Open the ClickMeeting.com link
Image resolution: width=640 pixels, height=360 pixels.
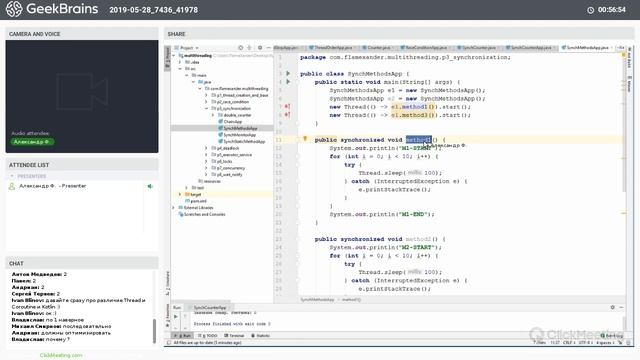tap(61, 355)
